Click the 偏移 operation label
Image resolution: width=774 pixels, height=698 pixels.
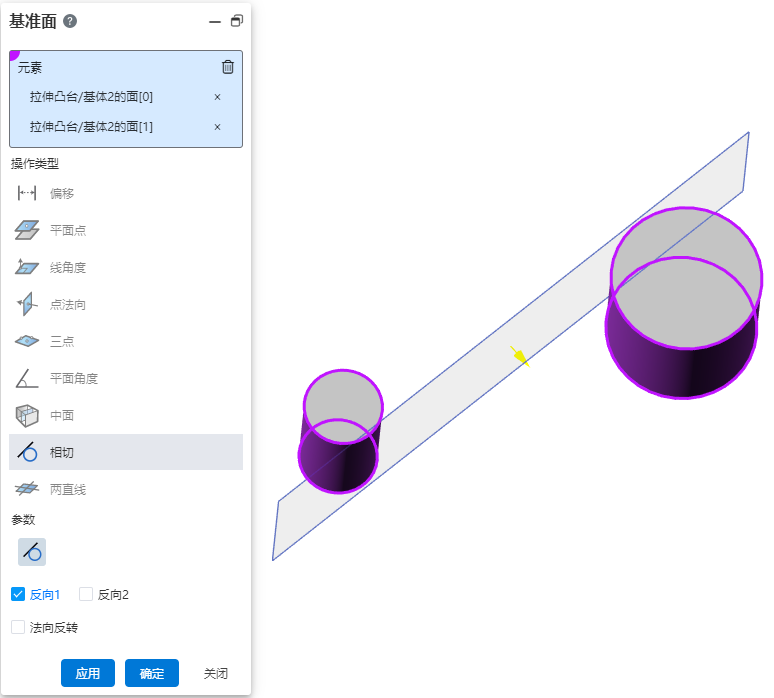(x=62, y=194)
